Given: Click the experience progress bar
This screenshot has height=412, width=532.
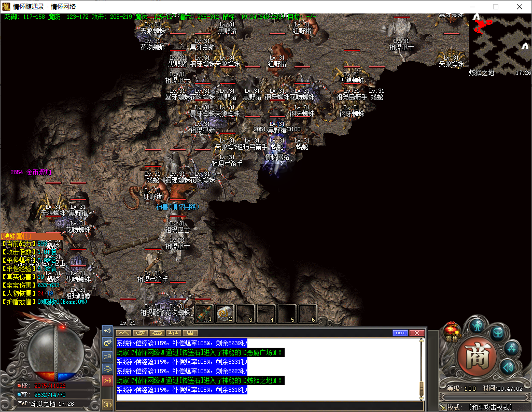Looking at the screenshot, I should click(484, 397).
